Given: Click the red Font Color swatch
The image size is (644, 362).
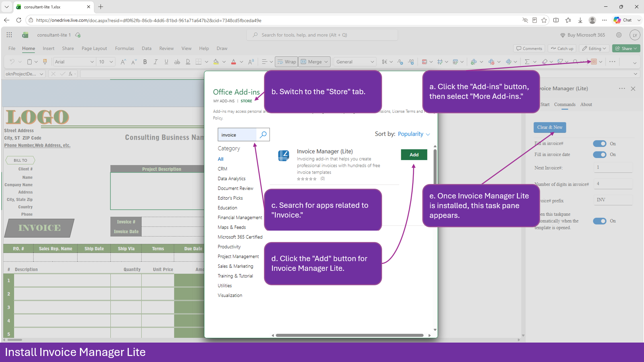Looking at the screenshot, I should point(233,62).
